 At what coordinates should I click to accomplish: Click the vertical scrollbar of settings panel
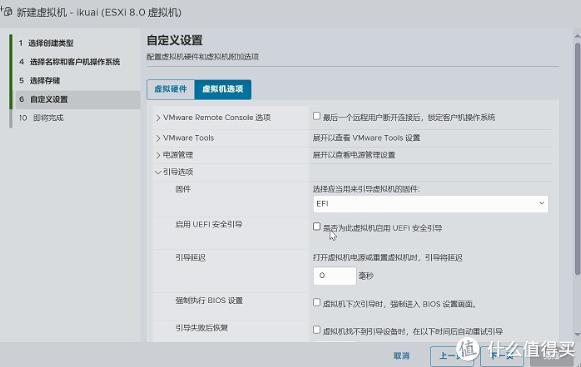pyautogui.click(x=577, y=159)
